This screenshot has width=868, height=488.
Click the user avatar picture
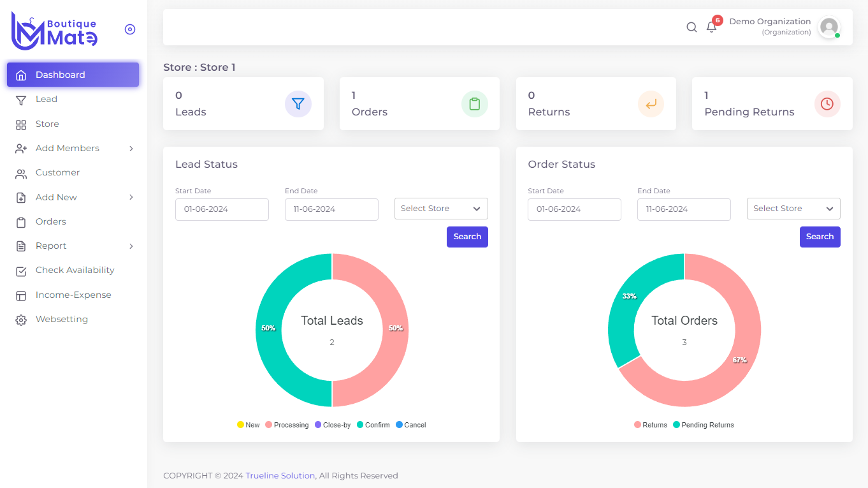pyautogui.click(x=828, y=27)
